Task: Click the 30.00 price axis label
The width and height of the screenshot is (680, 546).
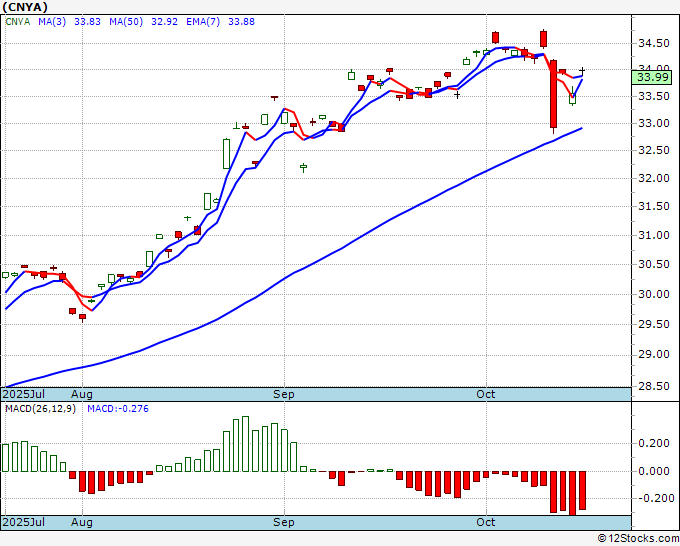Action: 653,294
